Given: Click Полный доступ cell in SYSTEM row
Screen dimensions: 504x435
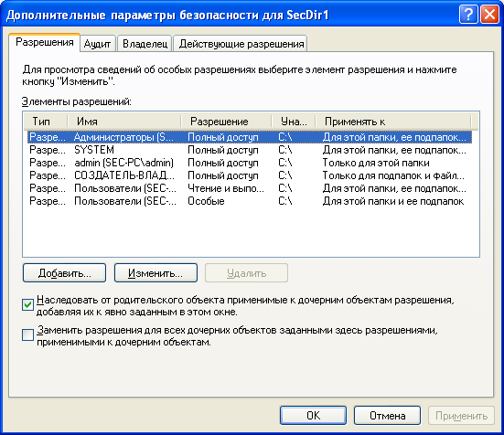Looking at the screenshot, I should (x=223, y=150).
